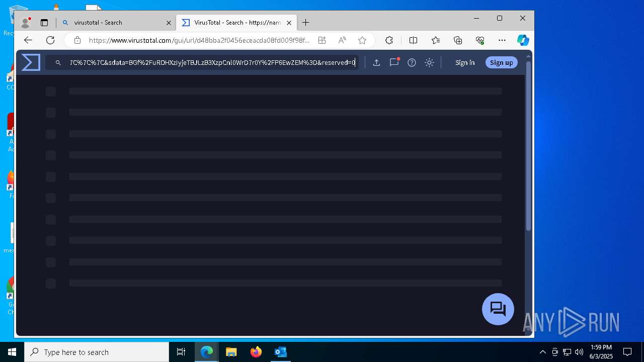
Task: Open volume control in tray
Action: click(x=579, y=352)
